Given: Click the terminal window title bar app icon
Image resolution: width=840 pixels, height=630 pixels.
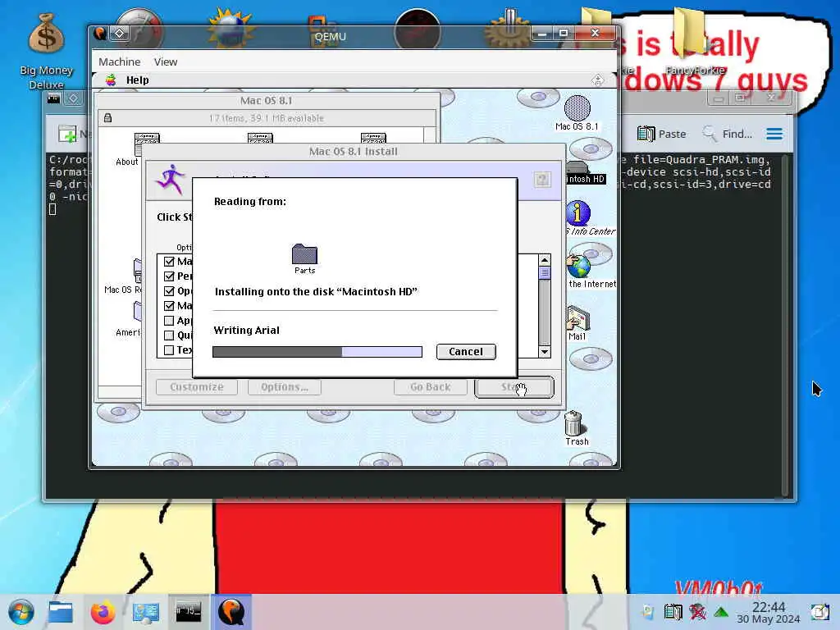Looking at the screenshot, I should pos(53,98).
